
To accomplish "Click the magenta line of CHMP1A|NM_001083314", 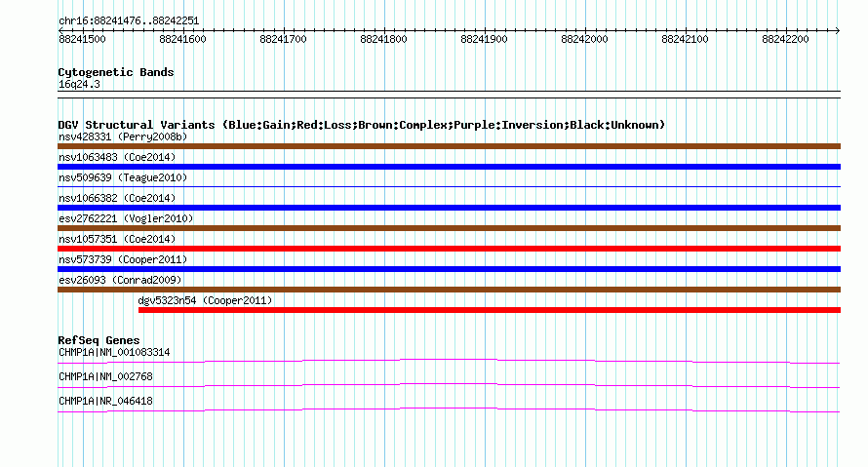I will click(449, 362).
